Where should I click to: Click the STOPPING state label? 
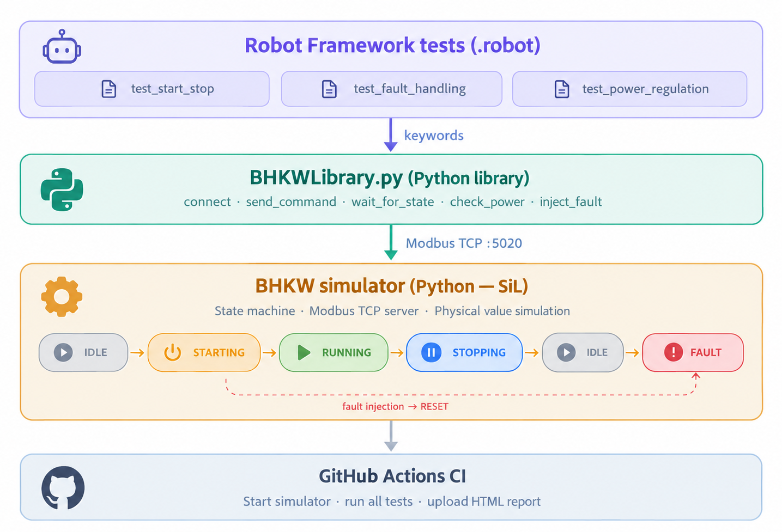point(479,353)
